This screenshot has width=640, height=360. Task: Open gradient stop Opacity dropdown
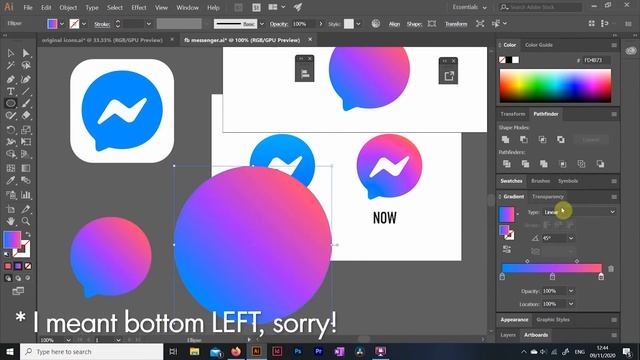click(x=571, y=291)
